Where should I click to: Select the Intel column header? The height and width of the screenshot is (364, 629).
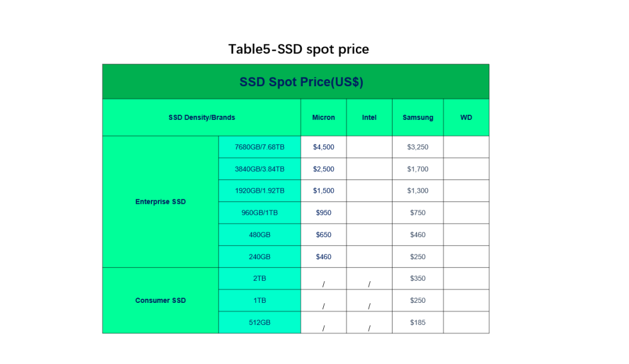[x=369, y=117]
